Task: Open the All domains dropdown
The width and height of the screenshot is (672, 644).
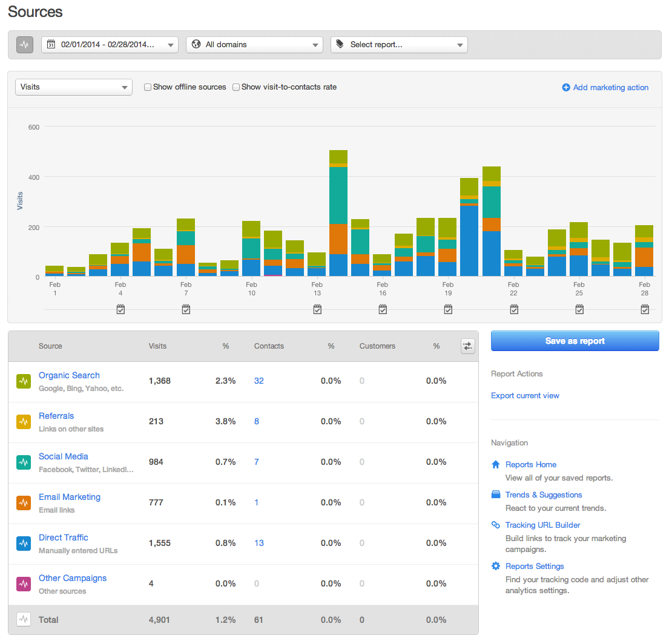Action: coord(254,45)
